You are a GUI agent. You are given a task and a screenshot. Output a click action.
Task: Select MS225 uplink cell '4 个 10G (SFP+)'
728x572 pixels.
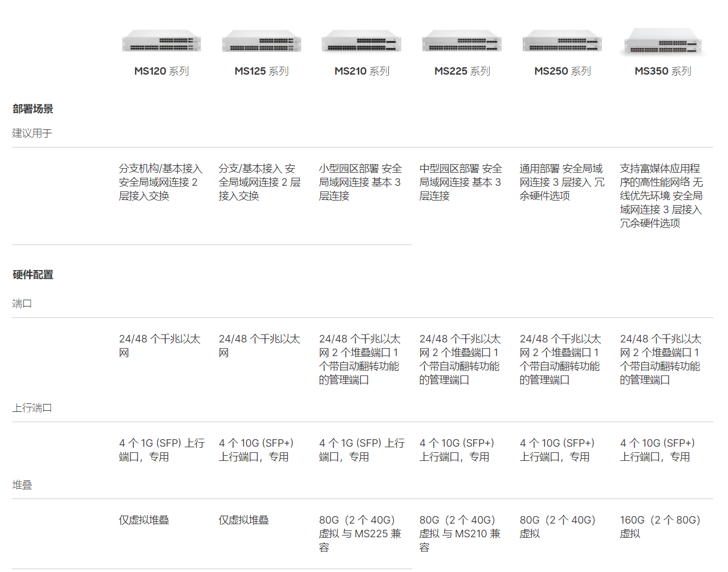click(457, 450)
